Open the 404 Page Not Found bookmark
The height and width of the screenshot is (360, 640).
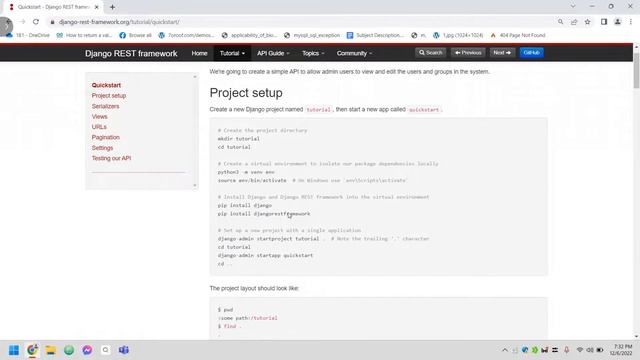point(518,36)
